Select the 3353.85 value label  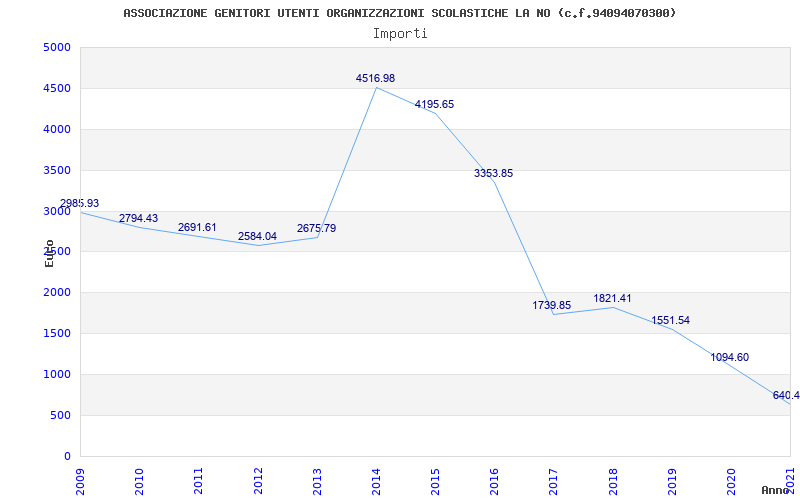click(x=493, y=173)
